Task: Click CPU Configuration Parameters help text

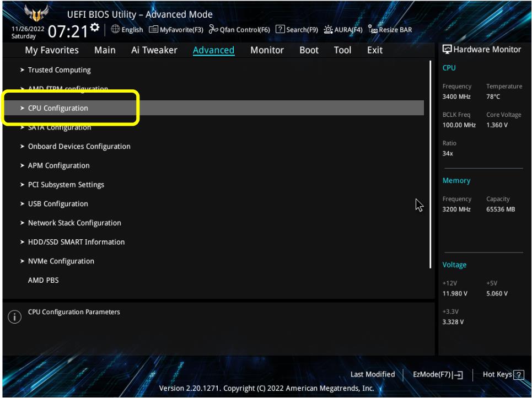Action: click(74, 312)
